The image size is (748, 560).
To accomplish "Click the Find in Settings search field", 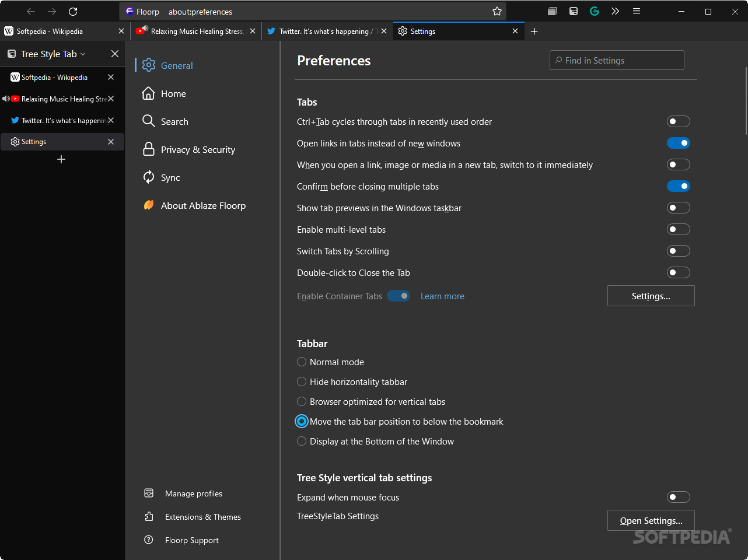I will click(x=617, y=60).
